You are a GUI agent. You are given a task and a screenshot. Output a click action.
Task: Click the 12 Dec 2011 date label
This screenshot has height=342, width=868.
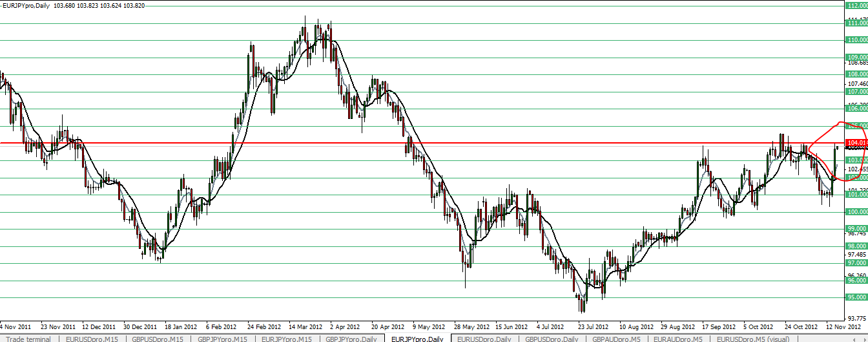tap(99, 326)
